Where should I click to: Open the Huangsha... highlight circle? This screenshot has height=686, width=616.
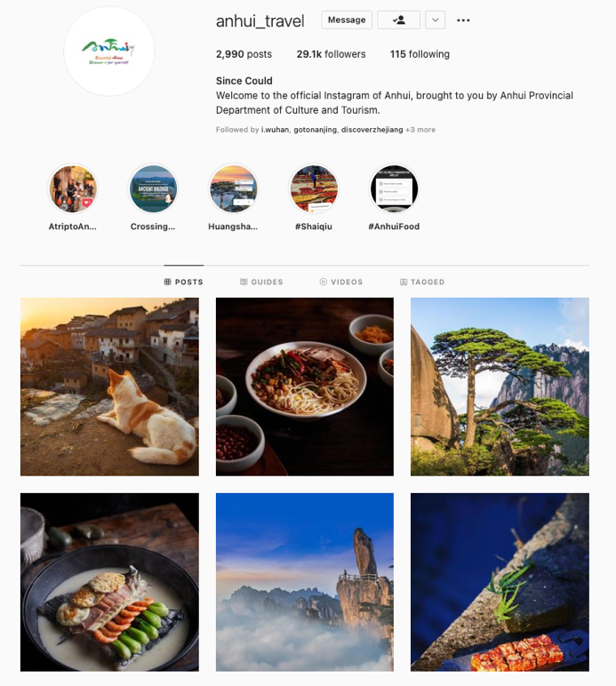[233, 189]
